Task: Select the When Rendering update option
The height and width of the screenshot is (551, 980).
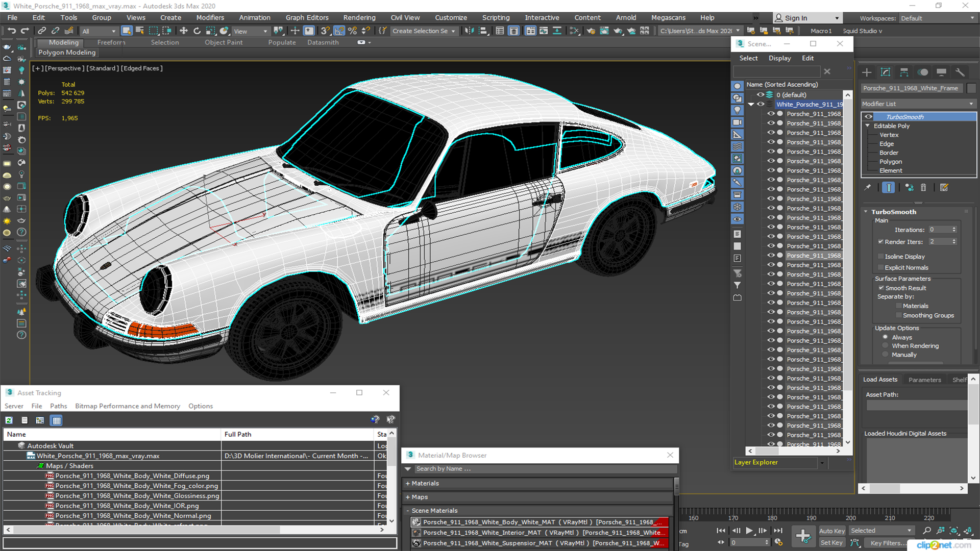Action: pos(885,345)
